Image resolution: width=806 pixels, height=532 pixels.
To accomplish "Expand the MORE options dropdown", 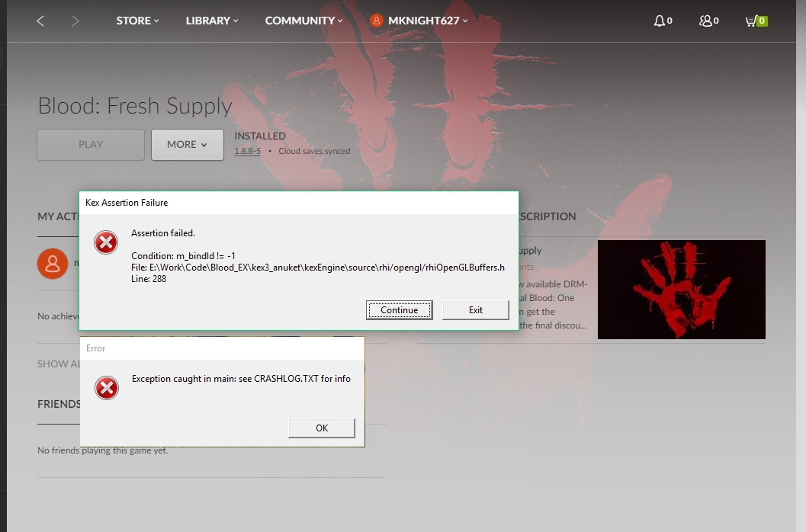I will 187,145.
